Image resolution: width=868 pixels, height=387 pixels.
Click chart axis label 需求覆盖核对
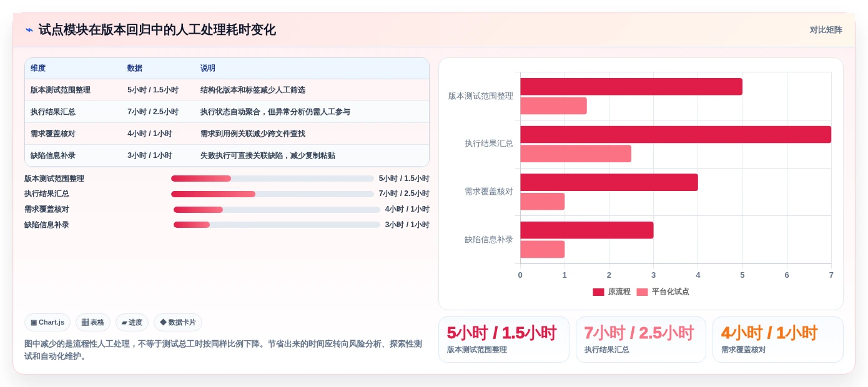(x=489, y=192)
